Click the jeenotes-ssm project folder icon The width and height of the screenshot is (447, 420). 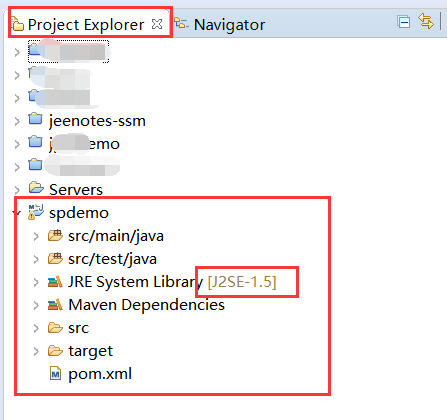tap(35, 119)
